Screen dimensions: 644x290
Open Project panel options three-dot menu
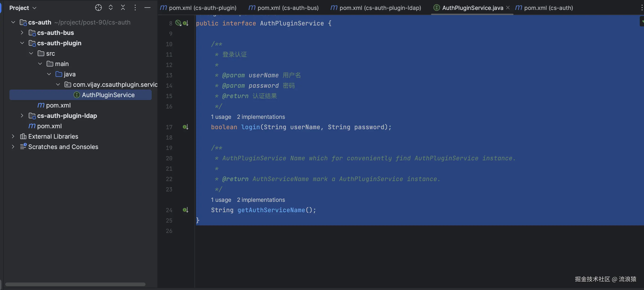[135, 8]
